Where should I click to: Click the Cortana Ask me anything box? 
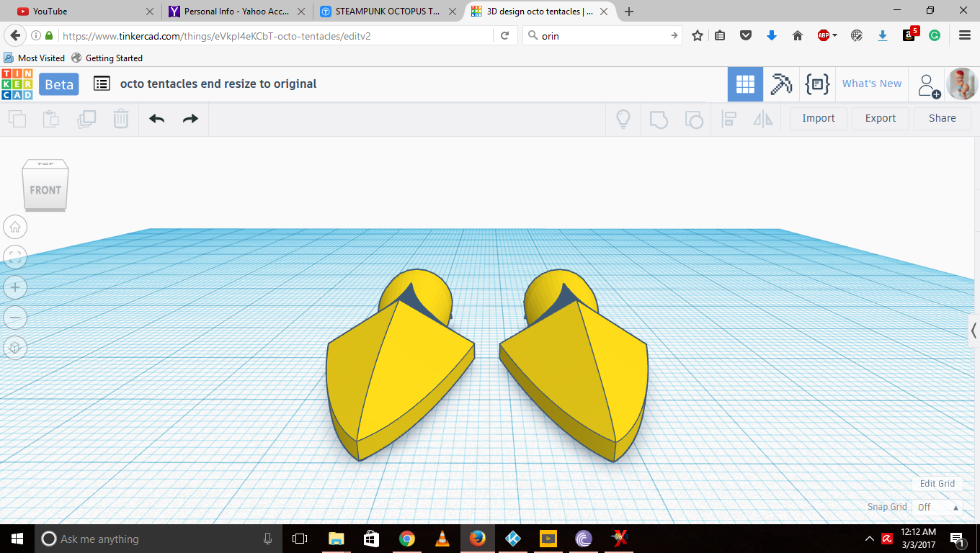pyautogui.click(x=159, y=539)
